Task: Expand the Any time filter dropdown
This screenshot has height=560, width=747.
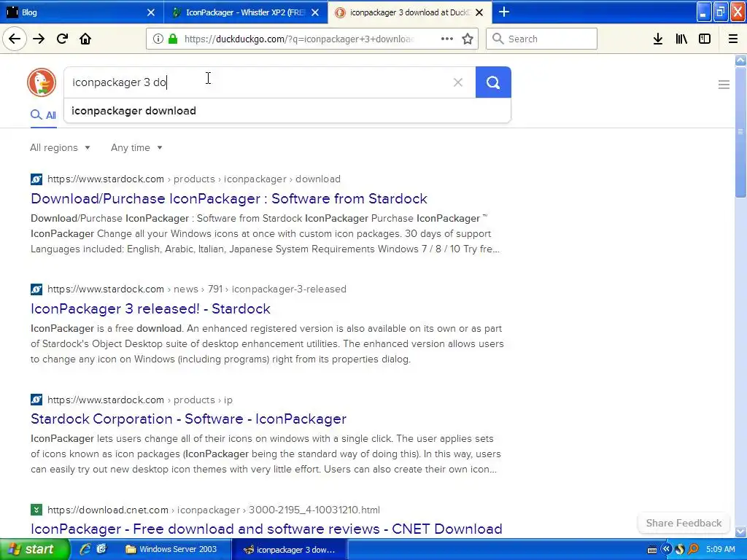Action: click(136, 147)
